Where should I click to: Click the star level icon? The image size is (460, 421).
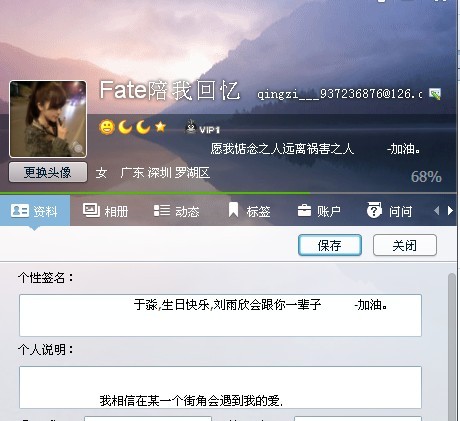click(x=160, y=127)
